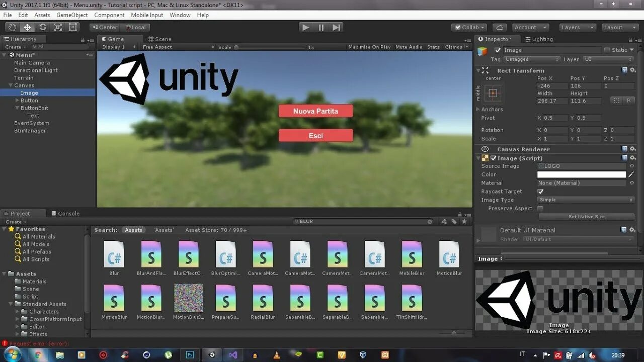
Task: Open Layout dropdown in toolbar
Action: pos(620,27)
